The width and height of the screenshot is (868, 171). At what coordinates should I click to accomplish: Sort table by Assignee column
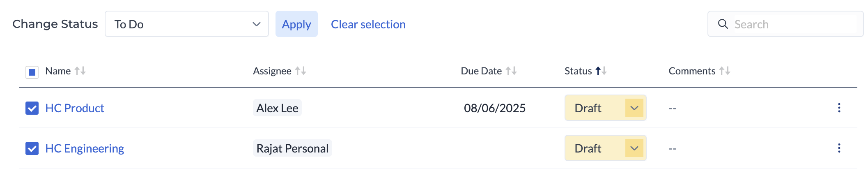click(301, 71)
